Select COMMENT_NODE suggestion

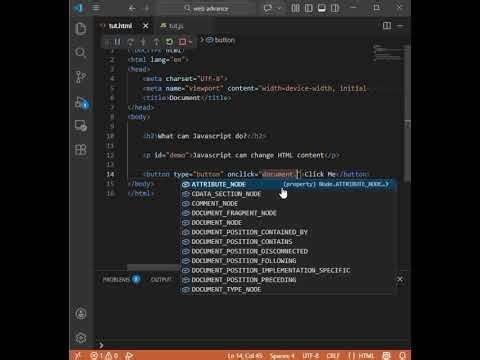click(289, 203)
